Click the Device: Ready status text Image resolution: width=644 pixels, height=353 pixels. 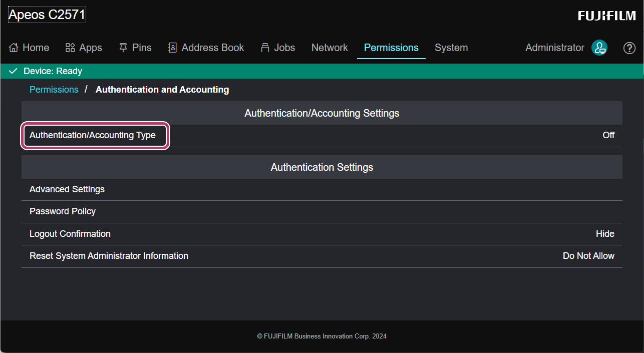[x=53, y=71]
